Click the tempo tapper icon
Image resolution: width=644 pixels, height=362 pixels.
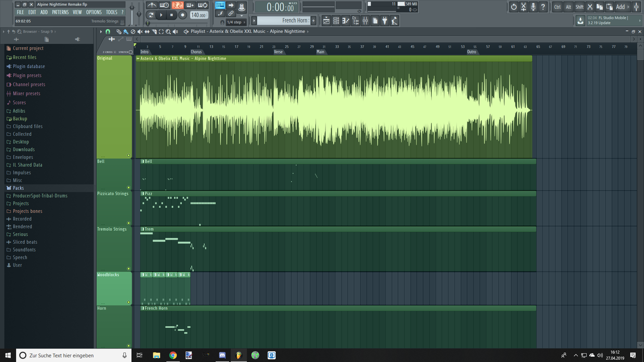click(394, 21)
